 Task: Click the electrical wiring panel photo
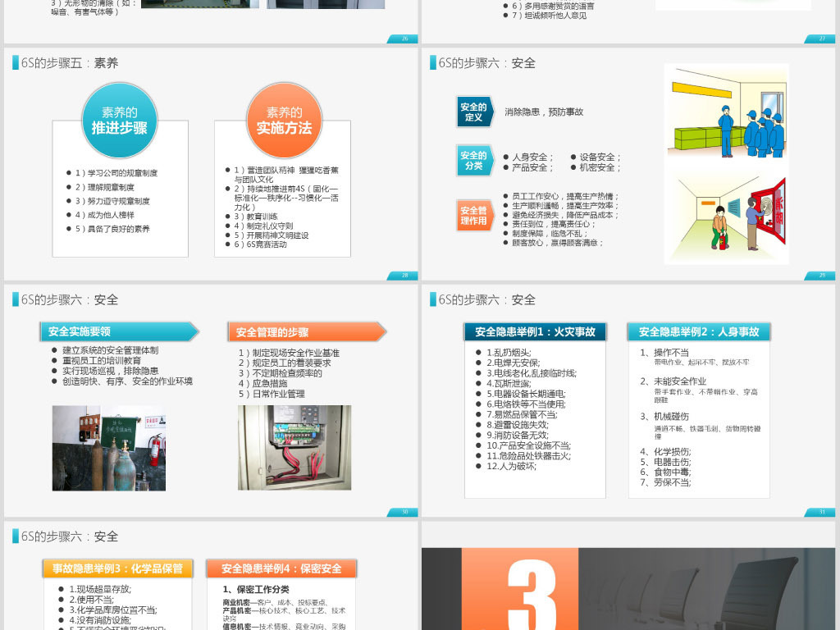295,448
